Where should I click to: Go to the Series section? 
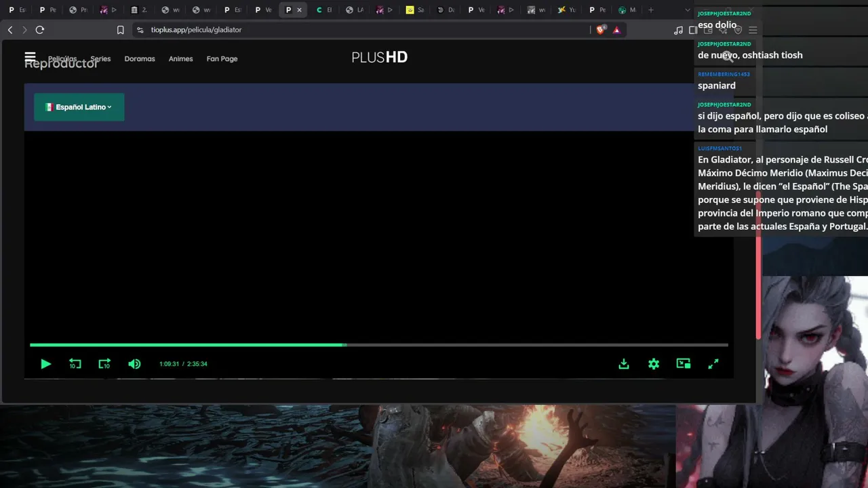click(x=100, y=59)
